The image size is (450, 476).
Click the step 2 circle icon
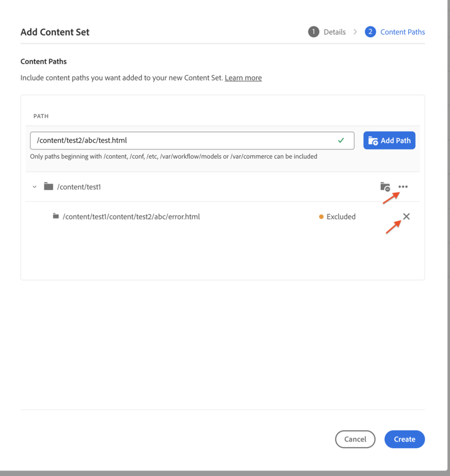370,32
